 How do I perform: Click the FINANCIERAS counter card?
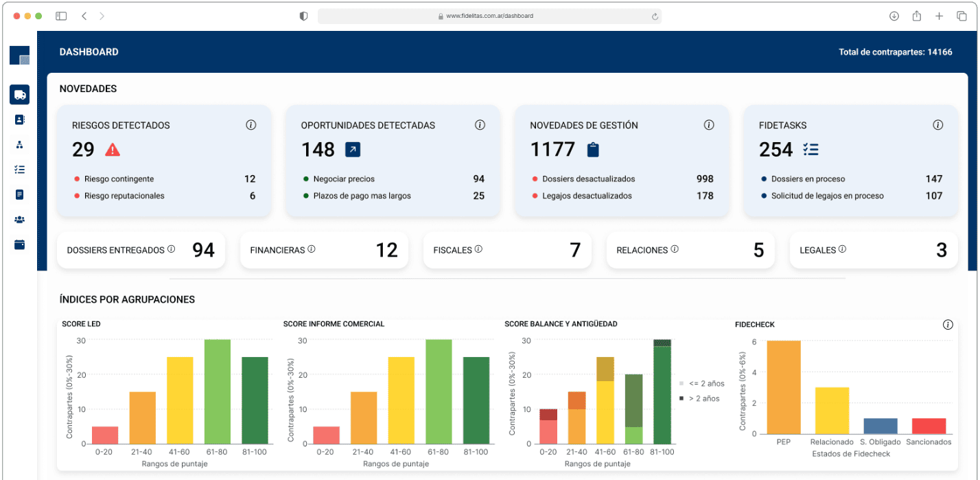324,250
